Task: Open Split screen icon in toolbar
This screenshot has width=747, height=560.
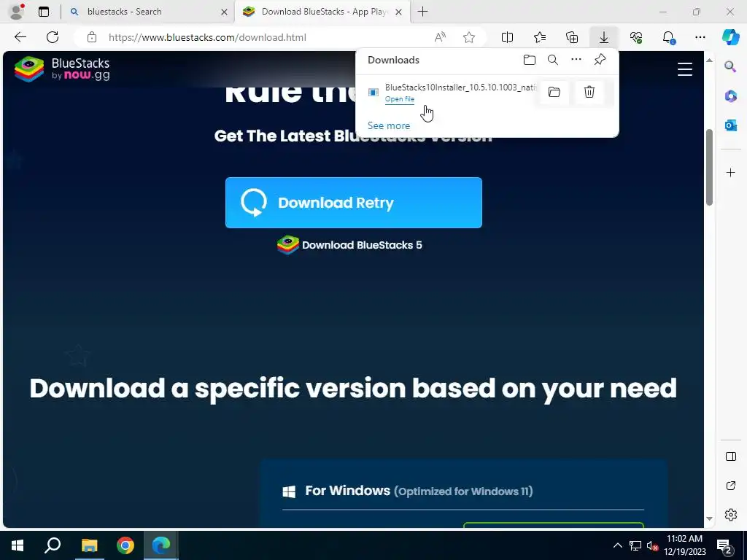Action: coord(507,37)
